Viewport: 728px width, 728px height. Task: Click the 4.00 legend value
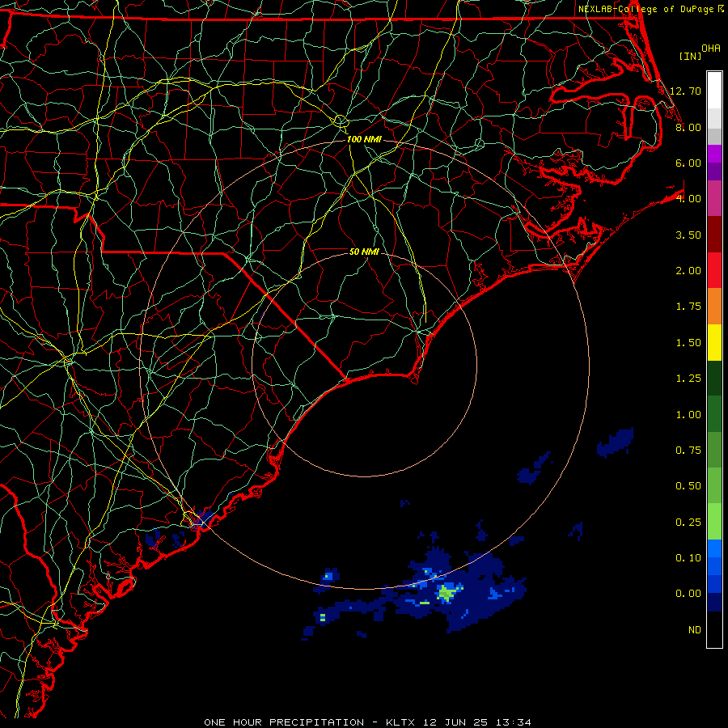click(x=688, y=199)
